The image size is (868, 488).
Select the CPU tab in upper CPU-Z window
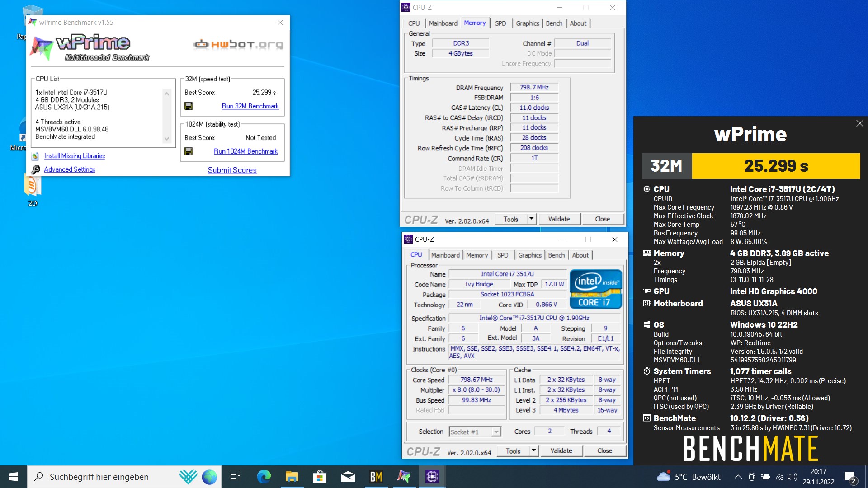[414, 23]
